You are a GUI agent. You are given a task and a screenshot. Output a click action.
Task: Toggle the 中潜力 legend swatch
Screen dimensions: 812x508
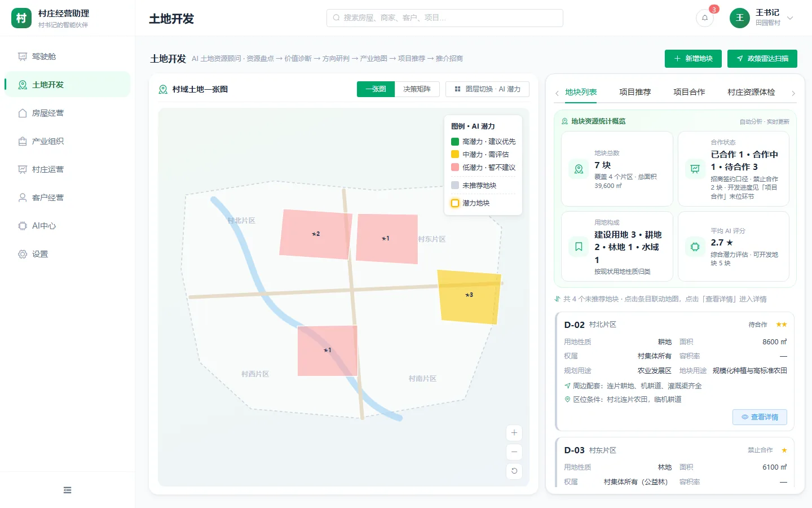[455, 155]
